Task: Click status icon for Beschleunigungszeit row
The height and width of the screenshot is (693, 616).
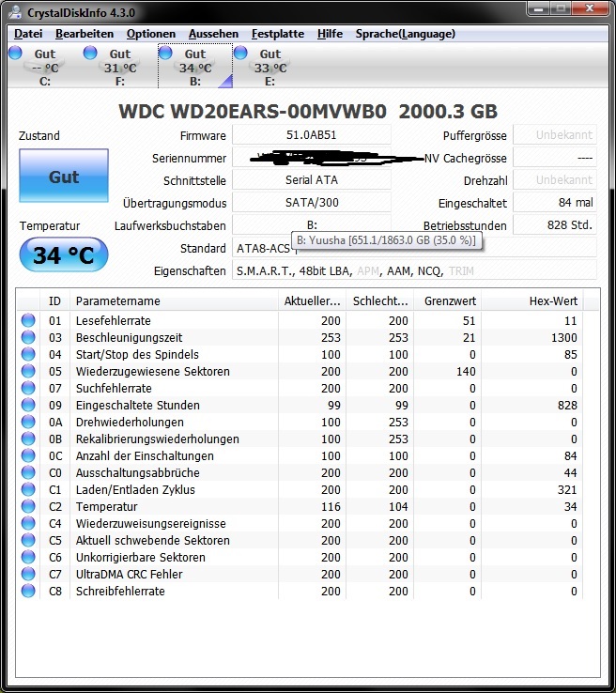Action: [28, 337]
